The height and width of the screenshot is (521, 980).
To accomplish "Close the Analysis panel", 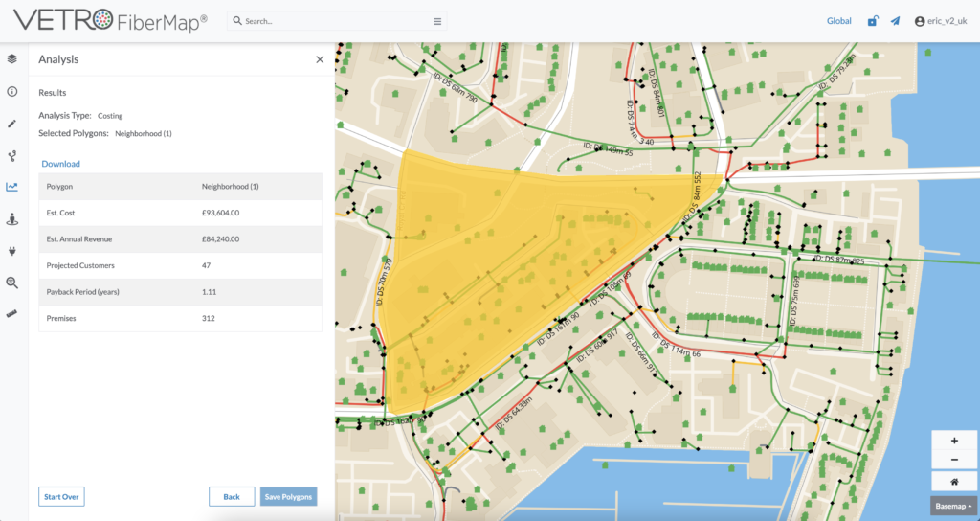I will click(x=320, y=59).
